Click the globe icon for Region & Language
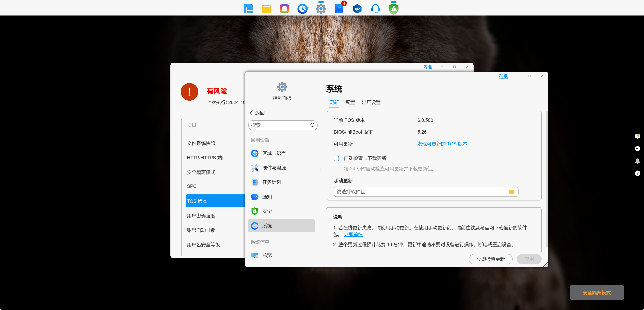Image resolution: width=644 pixels, height=310 pixels. [254, 153]
